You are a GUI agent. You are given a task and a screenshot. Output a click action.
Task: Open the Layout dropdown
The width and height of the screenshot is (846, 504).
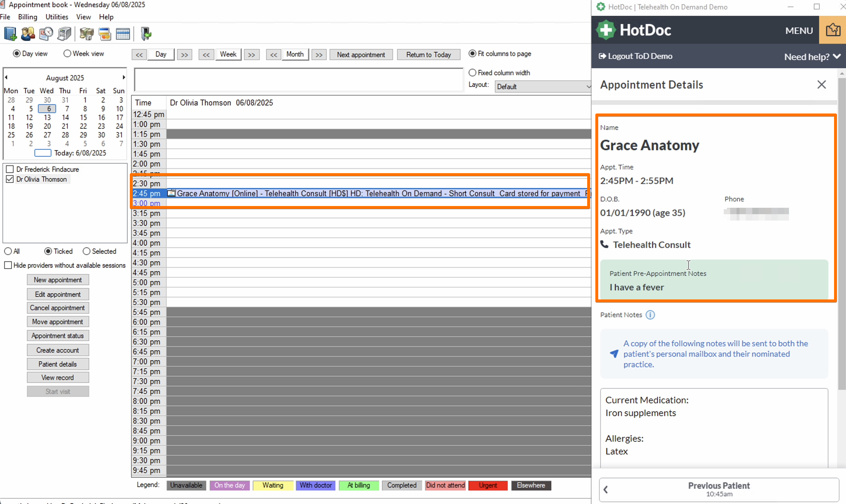point(543,87)
